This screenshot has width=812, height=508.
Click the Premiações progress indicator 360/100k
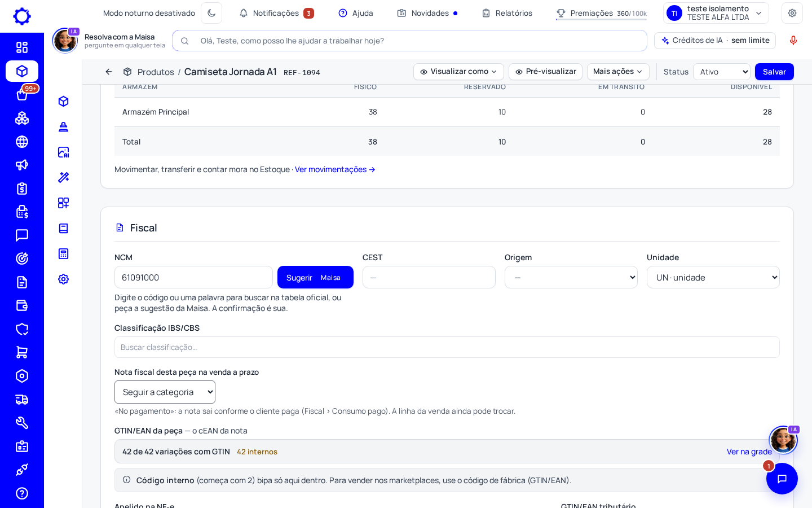click(x=601, y=13)
